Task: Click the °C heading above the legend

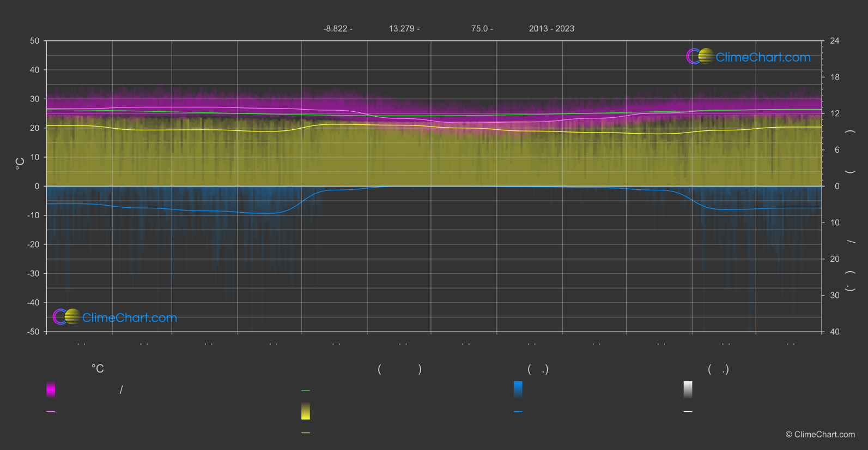Action: pos(98,369)
